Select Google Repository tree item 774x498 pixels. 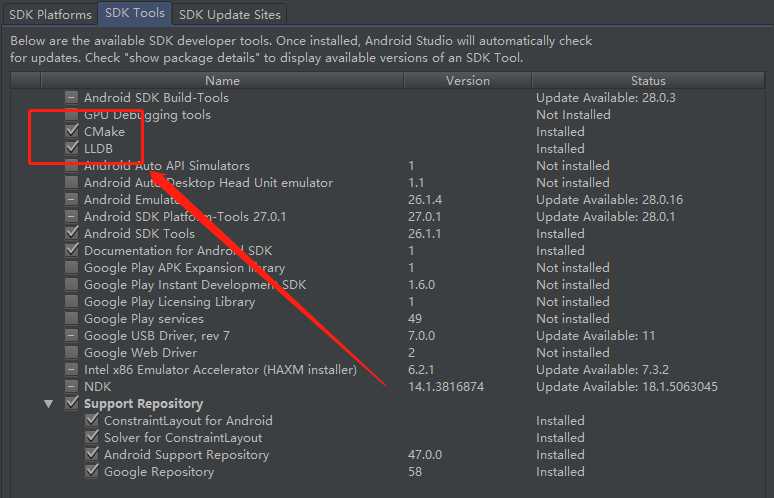pos(159,472)
